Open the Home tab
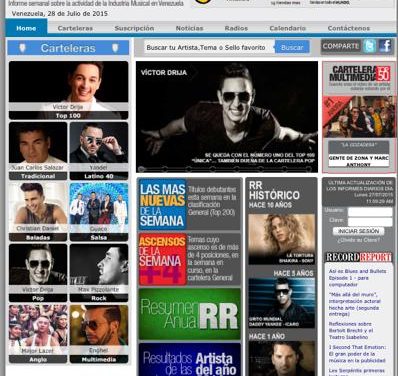The image size is (398, 376). point(26,28)
